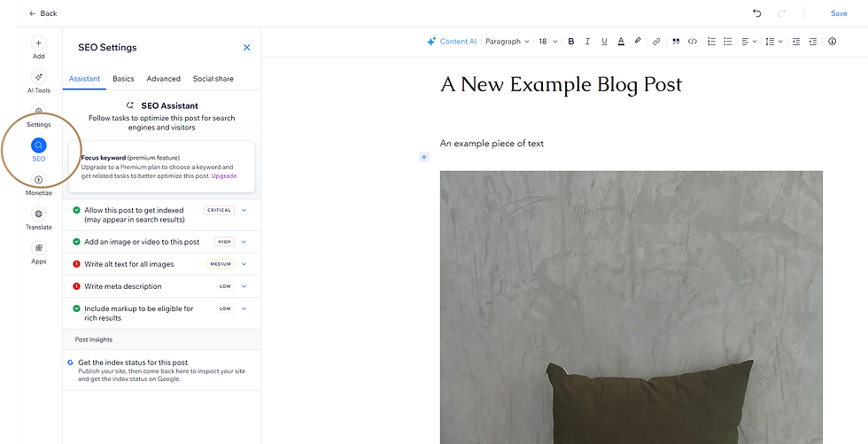Redo the last edit
868x444 pixels.
781,13
